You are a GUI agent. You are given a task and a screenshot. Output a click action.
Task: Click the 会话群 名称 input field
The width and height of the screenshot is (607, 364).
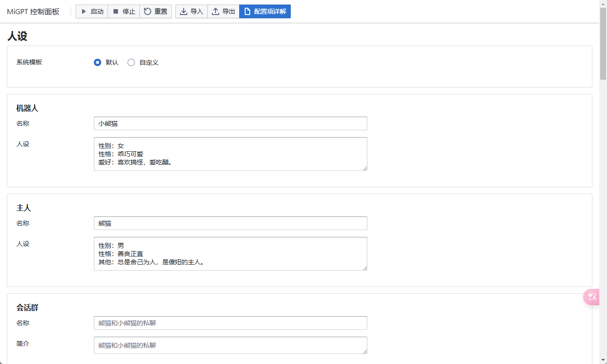coord(231,323)
